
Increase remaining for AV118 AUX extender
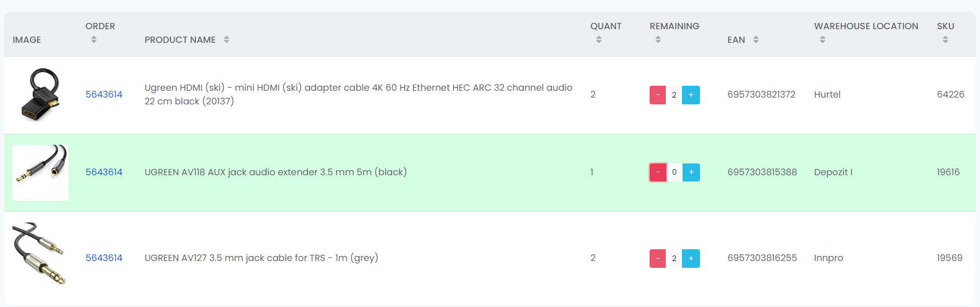pos(691,172)
